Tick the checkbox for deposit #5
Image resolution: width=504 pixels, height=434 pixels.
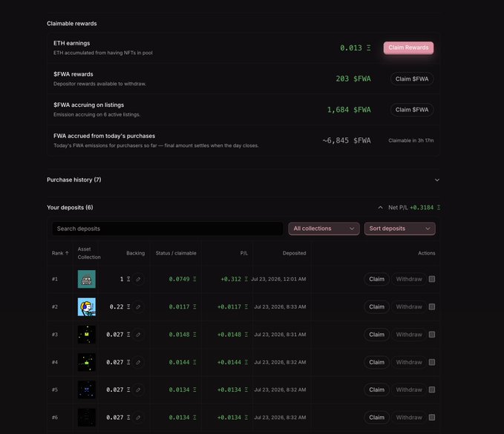tap(432, 389)
